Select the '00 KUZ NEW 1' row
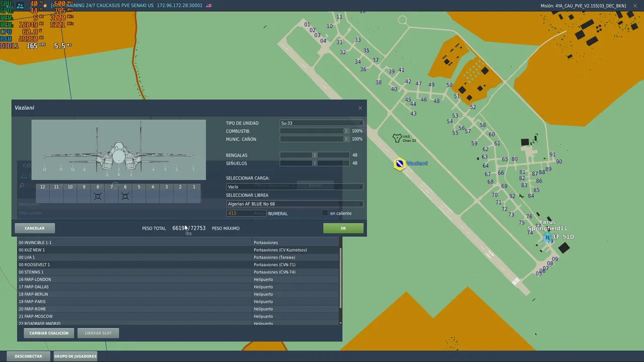Viewport: 644px width, 362px height. [179, 250]
